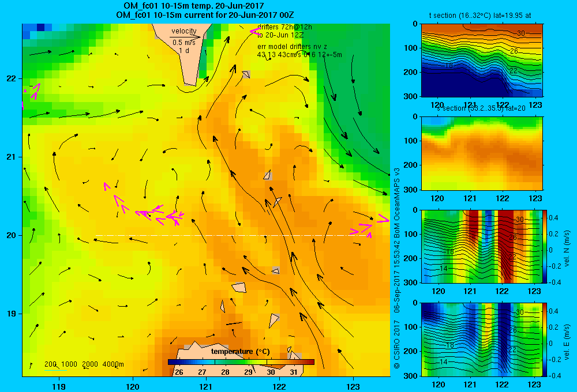
Task: Click longitude label 121 on main map axis
Action: pyautogui.click(x=206, y=387)
